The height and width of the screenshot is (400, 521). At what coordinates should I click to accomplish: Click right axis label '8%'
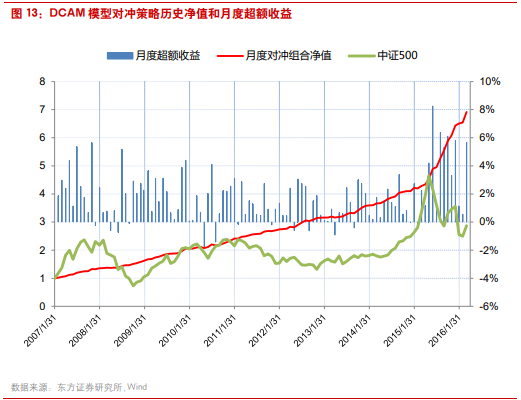pos(487,109)
